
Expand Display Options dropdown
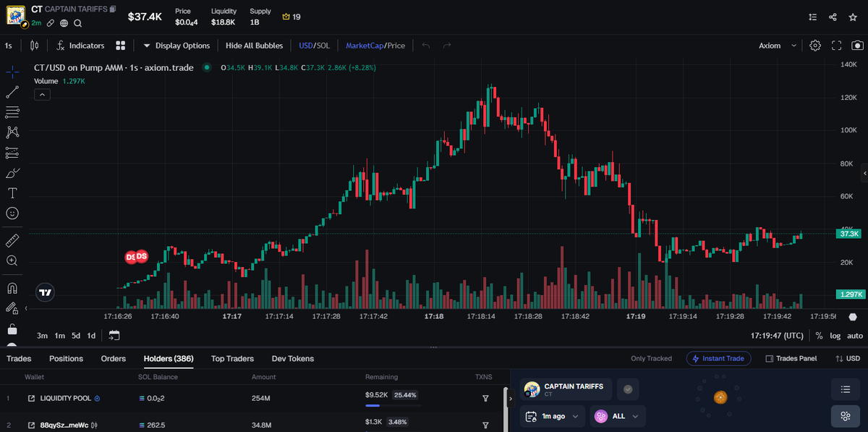(176, 46)
